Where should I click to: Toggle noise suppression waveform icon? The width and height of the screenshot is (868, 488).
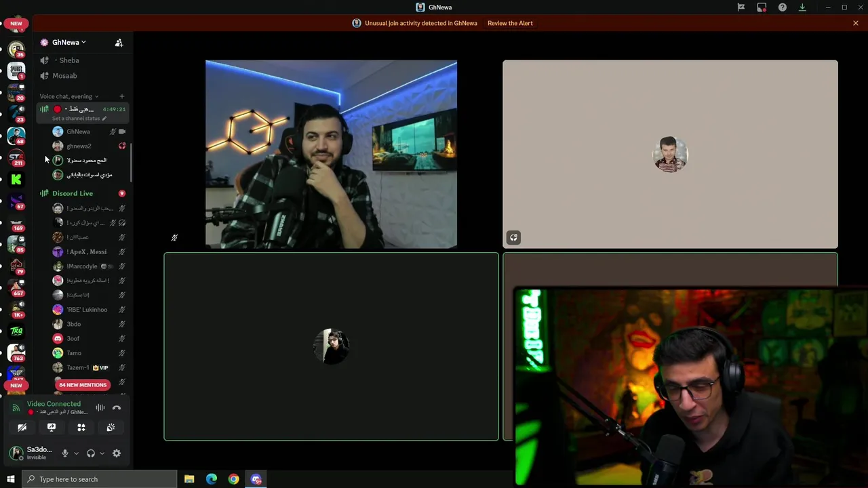100,407
